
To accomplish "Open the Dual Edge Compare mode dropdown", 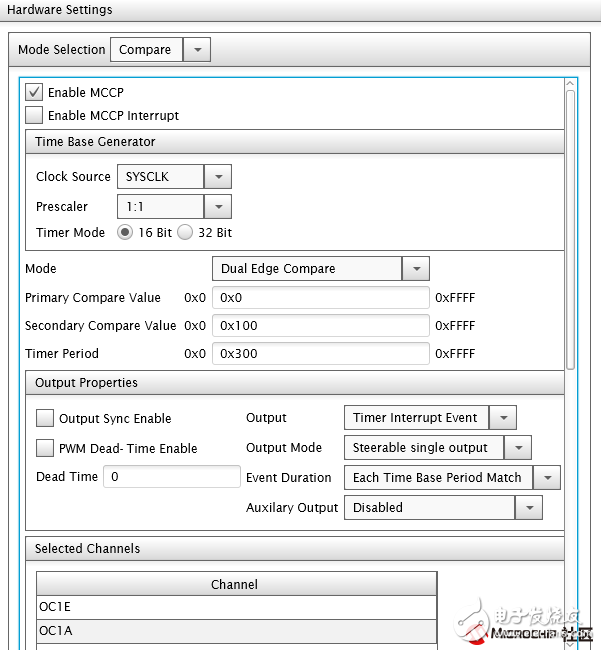I will [x=415, y=269].
